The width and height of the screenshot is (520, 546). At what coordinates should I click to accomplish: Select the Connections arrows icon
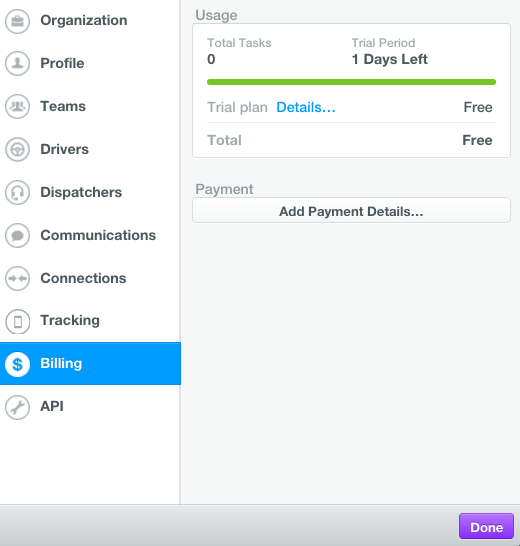tap(17, 278)
